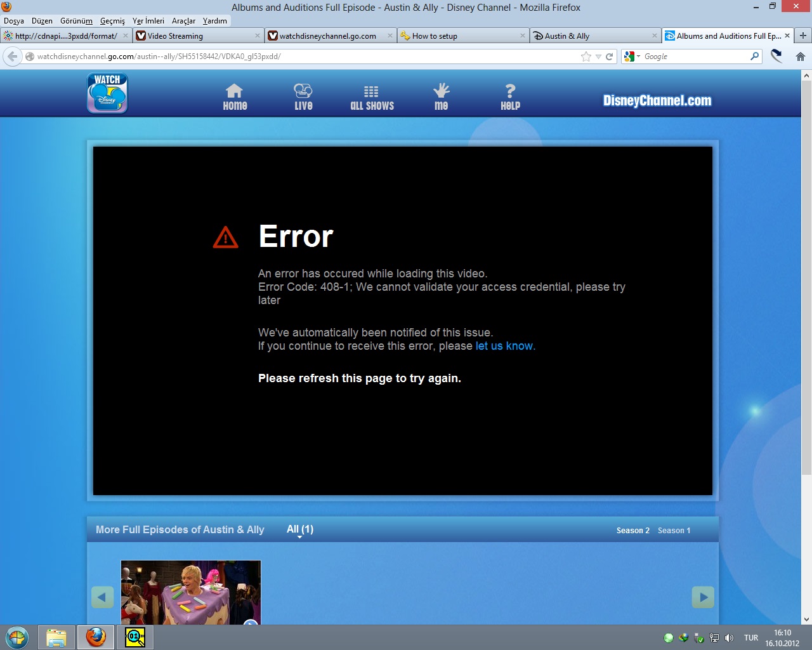
Task: Switch to the Austin & Ally tab
Action: [595, 36]
